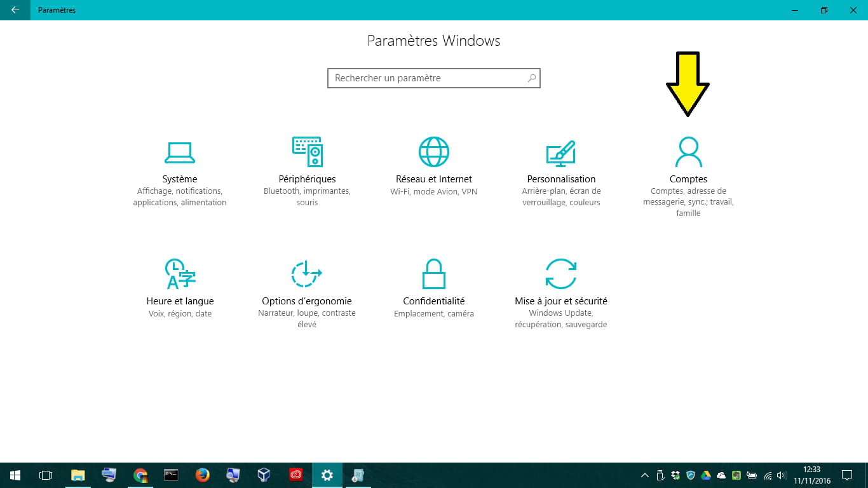Go back with the title bar arrow

[15, 10]
